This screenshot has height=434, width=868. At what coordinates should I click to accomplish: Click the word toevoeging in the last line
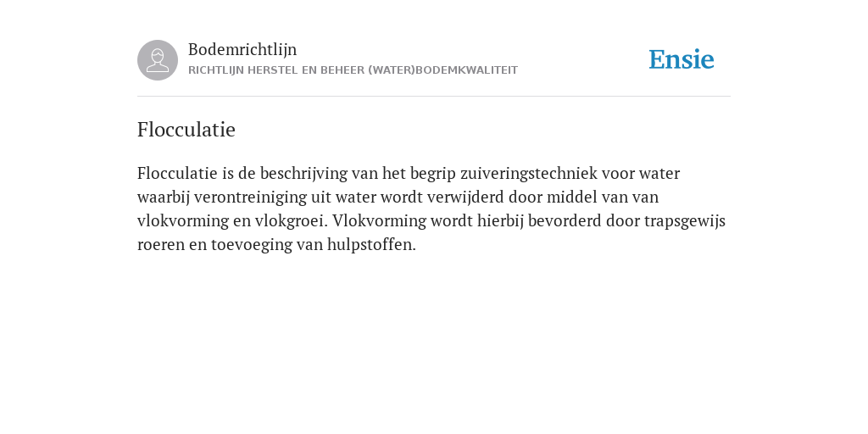point(252,245)
